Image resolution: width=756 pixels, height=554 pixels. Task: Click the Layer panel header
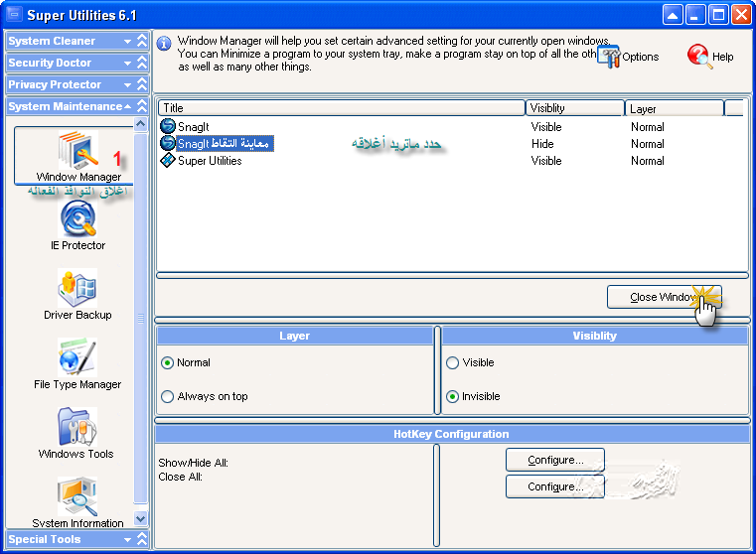[295, 336]
